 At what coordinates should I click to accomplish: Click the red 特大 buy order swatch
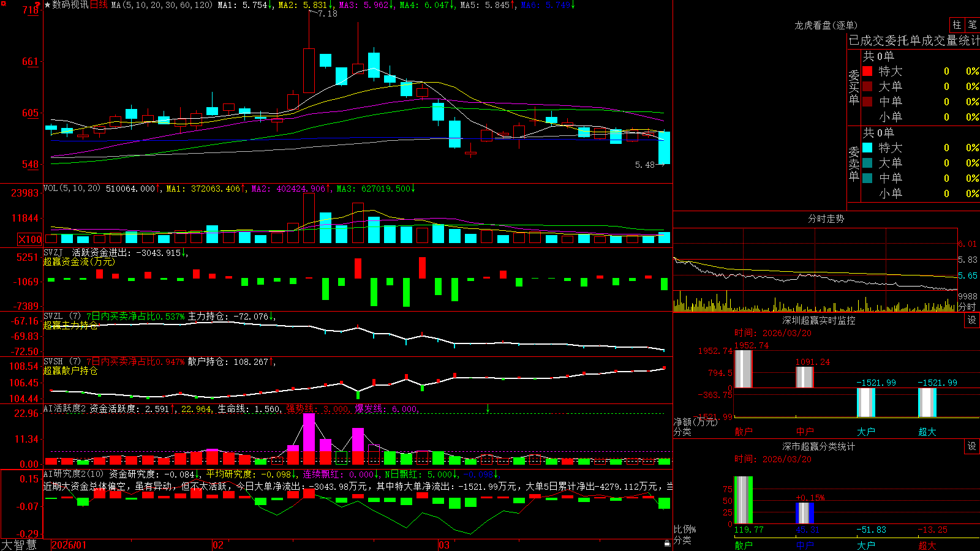tap(867, 71)
